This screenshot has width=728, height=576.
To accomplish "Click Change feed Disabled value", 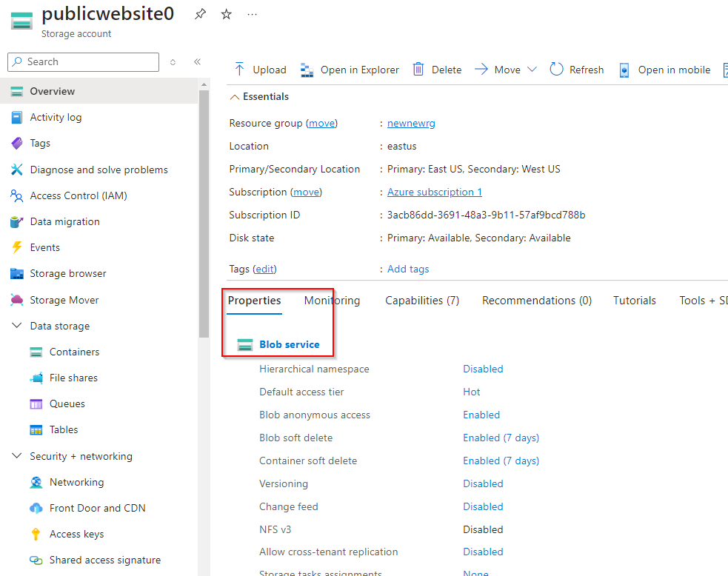I will pyautogui.click(x=483, y=506).
